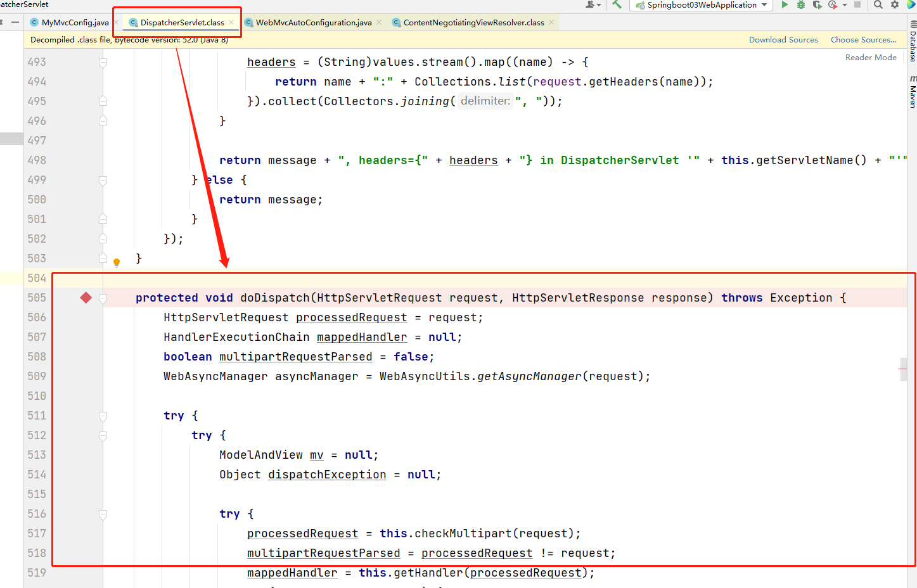Open the Maven tool window

(913, 93)
